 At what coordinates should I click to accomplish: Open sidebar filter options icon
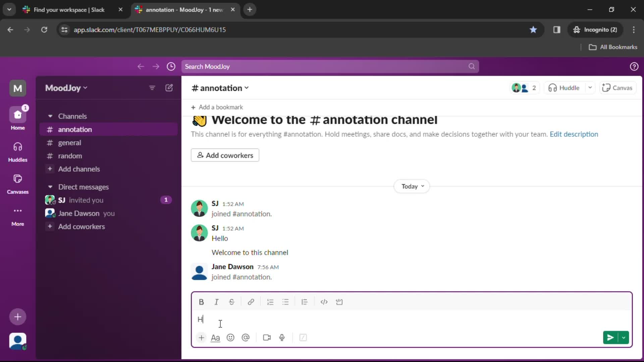pos(152,88)
